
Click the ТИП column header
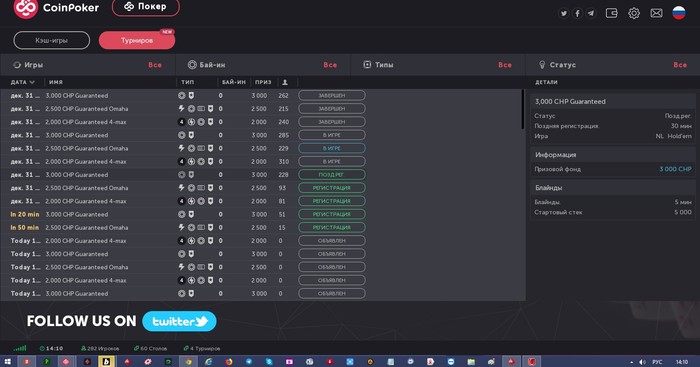pos(188,82)
